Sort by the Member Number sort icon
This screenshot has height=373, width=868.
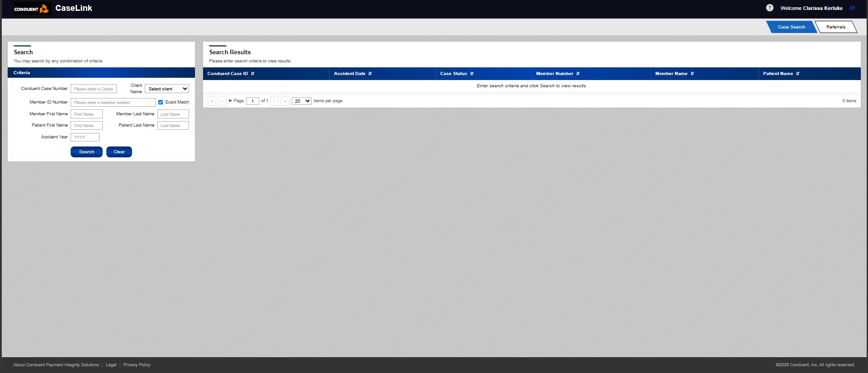click(578, 74)
